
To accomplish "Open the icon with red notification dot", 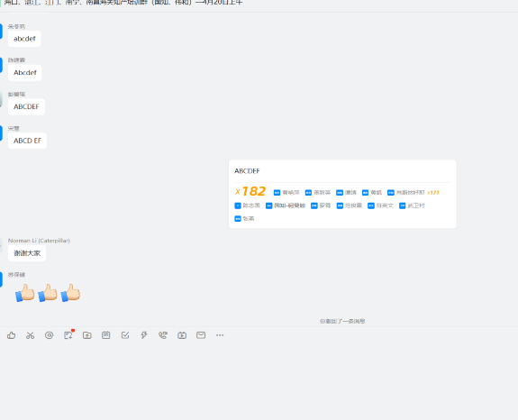I will point(68,335).
